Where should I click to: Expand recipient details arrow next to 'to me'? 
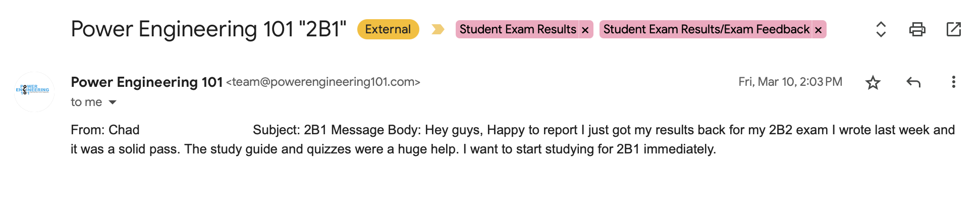[x=113, y=102]
